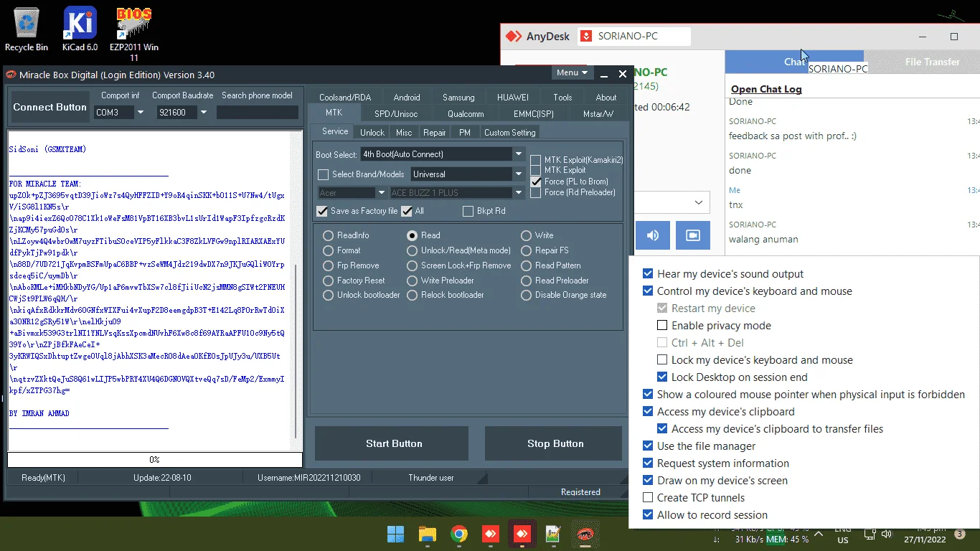The height and width of the screenshot is (551, 980).
Task: Open the Recycle Bin desktop icon
Action: coord(27,29)
